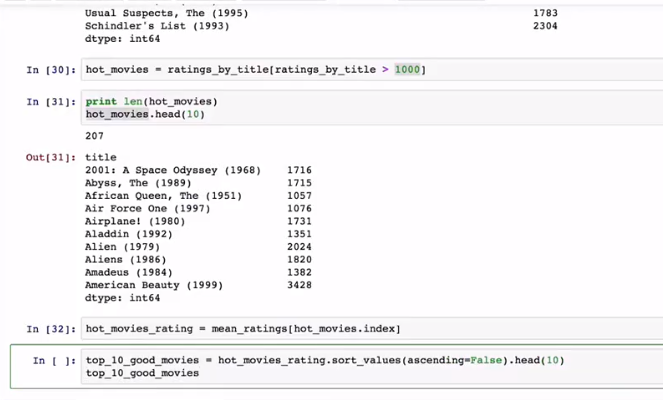Click hot_movies.head(10) line in cell 31
Screen dimensions: 663x400
[x=145, y=114]
